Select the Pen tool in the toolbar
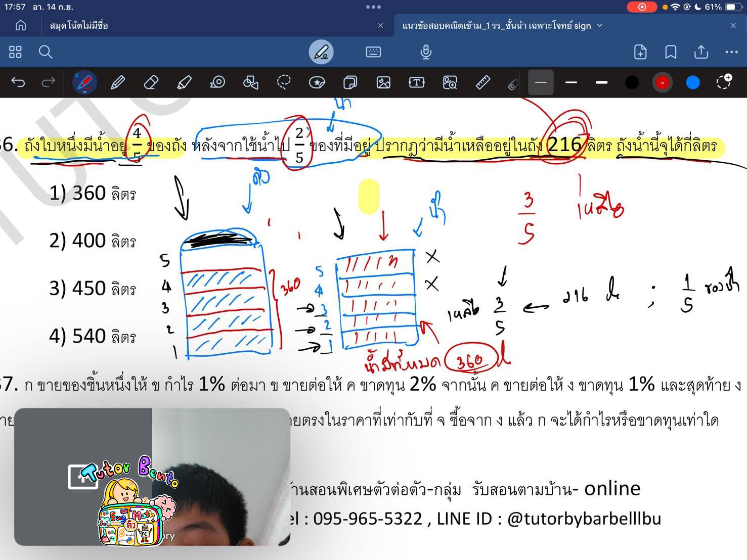The image size is (747, 560). pyautogui.click(x=84, y=82)
